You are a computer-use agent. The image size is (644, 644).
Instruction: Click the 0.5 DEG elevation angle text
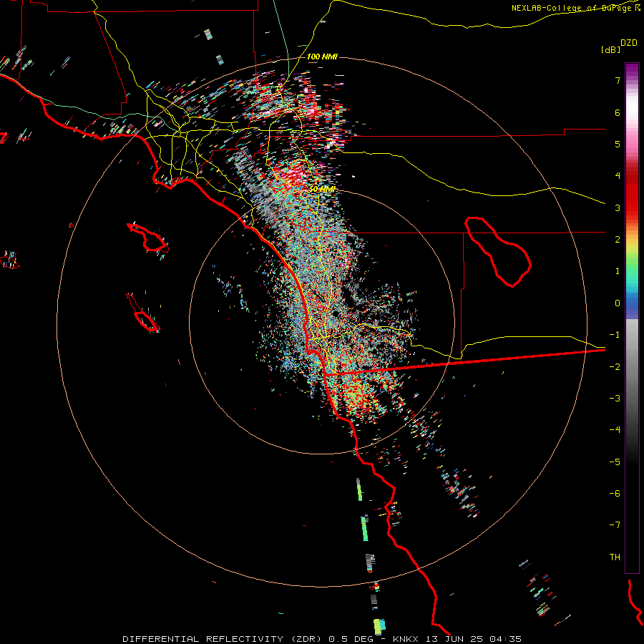click(x=351, y=639)
